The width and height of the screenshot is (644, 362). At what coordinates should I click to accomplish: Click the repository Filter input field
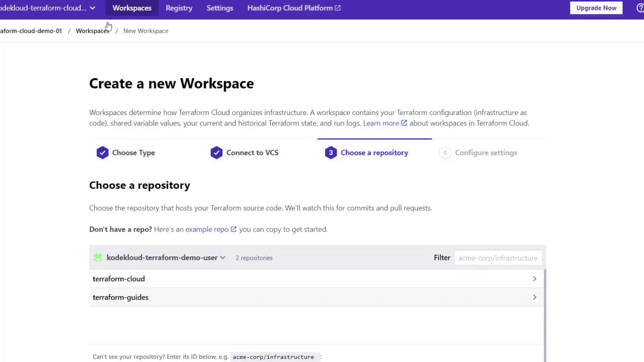pyautogui.click(x=498, y=258)
